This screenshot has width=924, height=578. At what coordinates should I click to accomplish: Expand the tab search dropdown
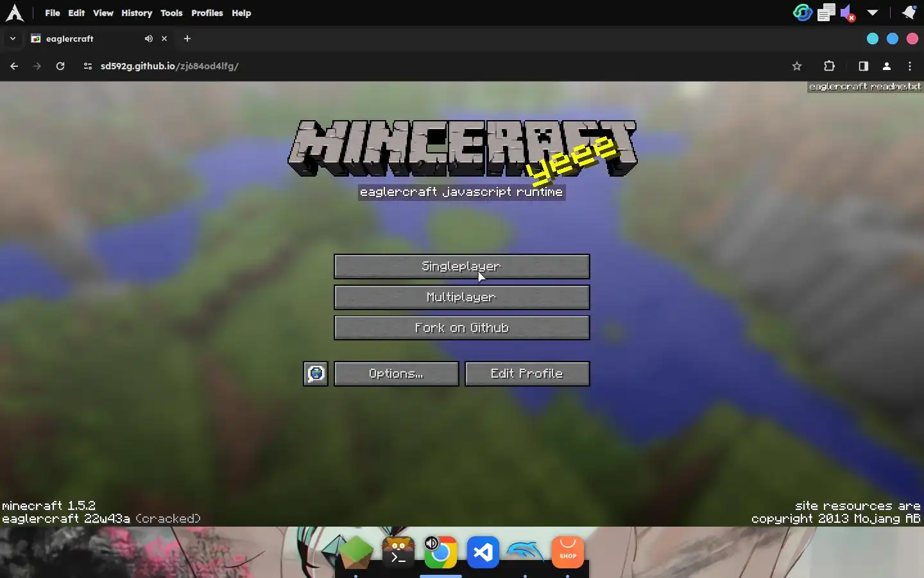12,39
